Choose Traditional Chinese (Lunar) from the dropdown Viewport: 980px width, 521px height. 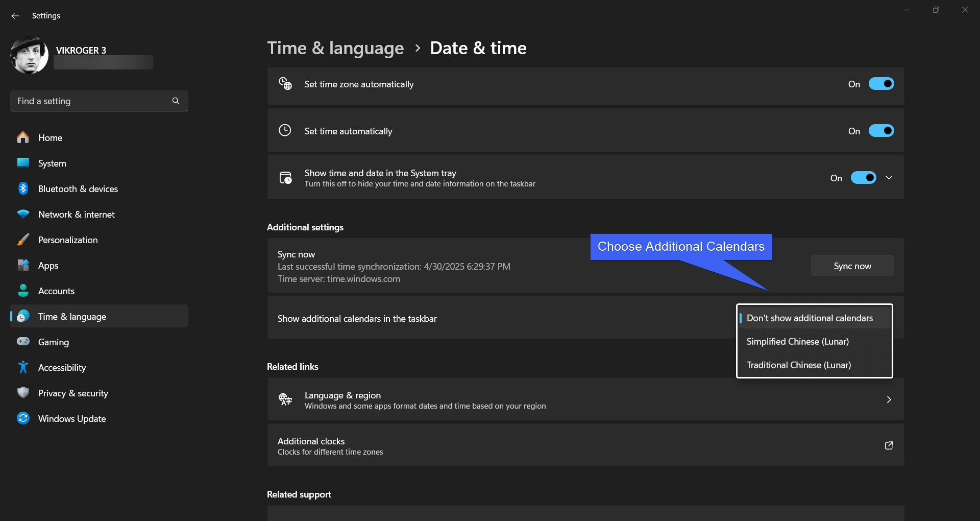[799, 365]
